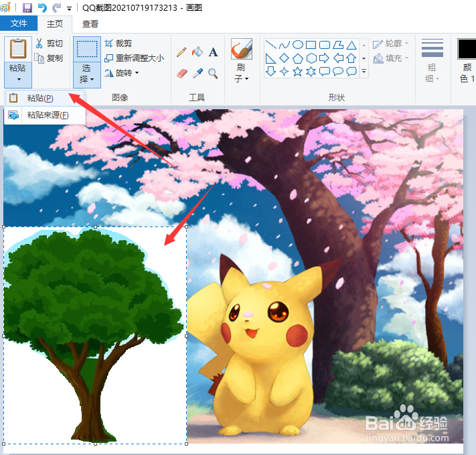Pick the diamond shape
Image resolution: width=476 pixels, height=455 pixels.
(284, 58)
